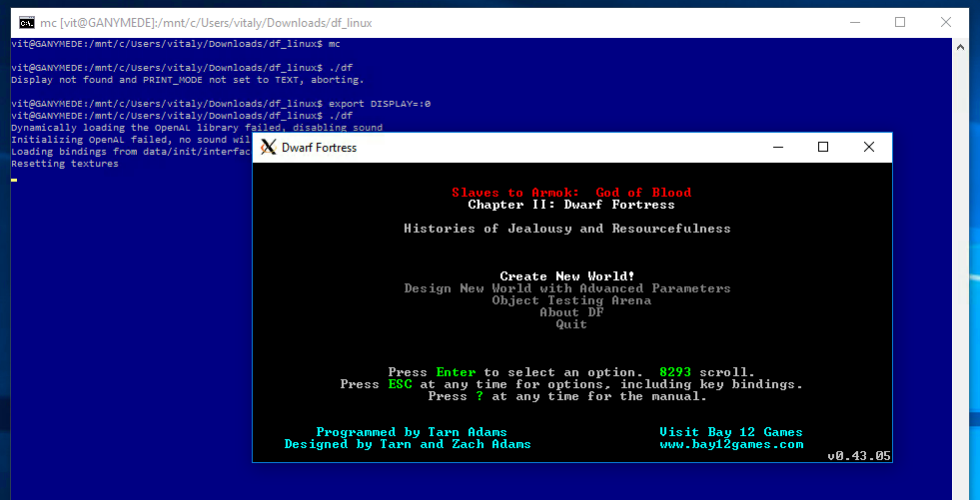
Task: Minimize the mc terminal window
Action: point(854,23)
